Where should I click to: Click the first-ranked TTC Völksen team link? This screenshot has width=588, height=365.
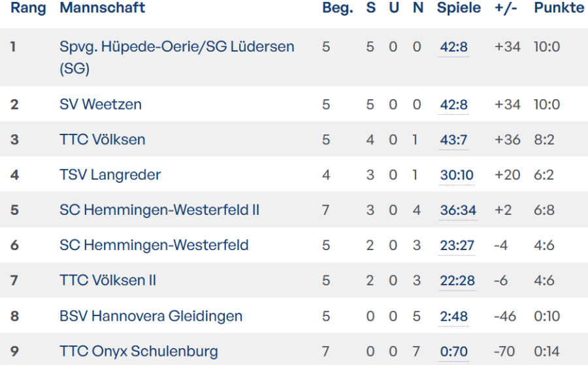103,140
